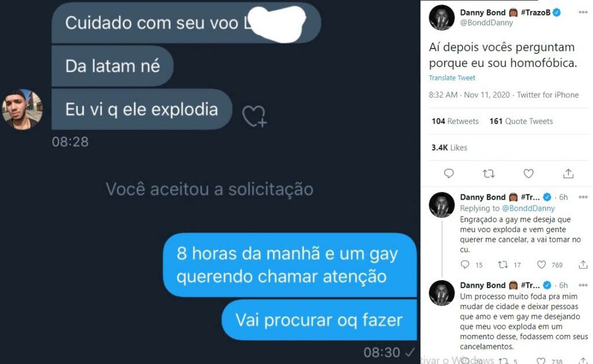Select the 'Eu vi q ele explodia' message

[142, 109]
